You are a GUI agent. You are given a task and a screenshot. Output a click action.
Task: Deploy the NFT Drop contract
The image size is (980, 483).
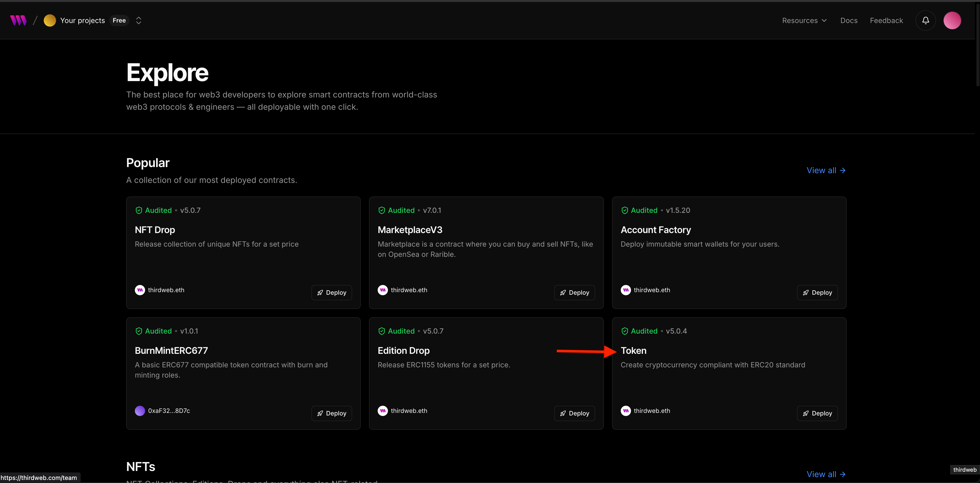[x=331, y=292]
